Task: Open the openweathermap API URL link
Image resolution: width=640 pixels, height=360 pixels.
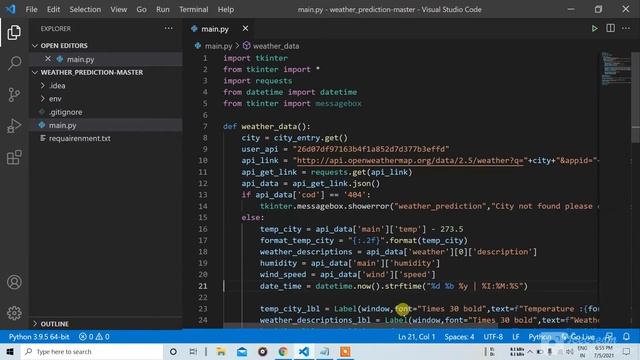Action: pyautogui.click(x=409, y=160)
